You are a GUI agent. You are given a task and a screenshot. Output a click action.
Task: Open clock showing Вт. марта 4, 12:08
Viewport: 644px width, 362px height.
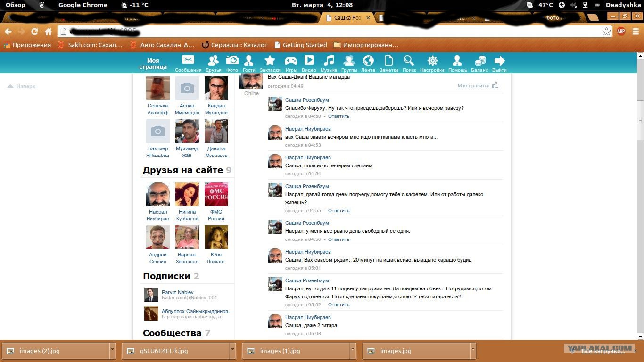tap(322, 5)
